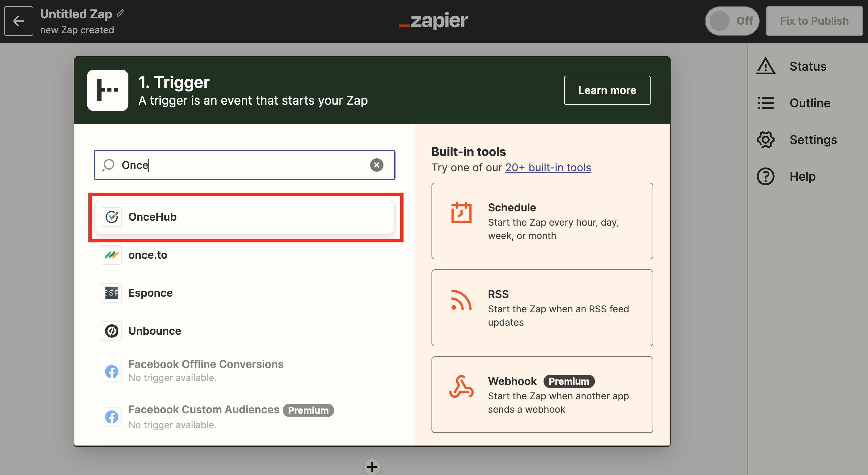Choose Unbounce app
The width and height of the screenshot is (868, 475).
244,331
